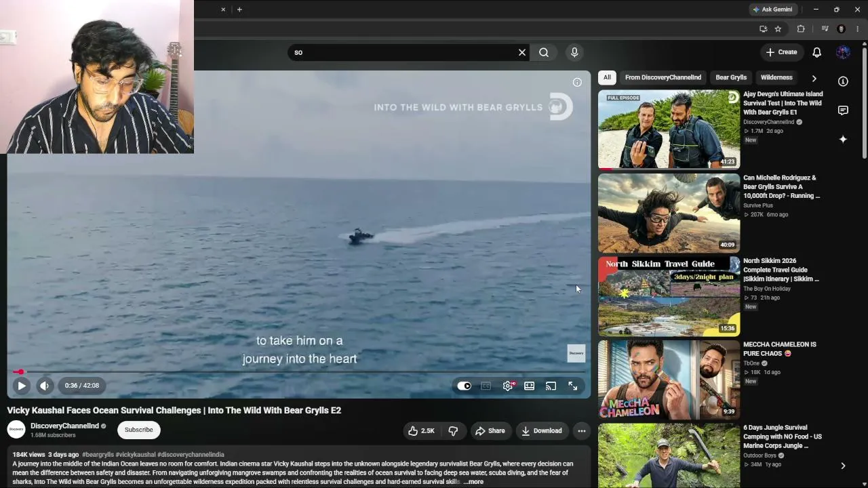Screen dimensions: 868x488
Task: Bookmark this page with the star
Action: 778,29
